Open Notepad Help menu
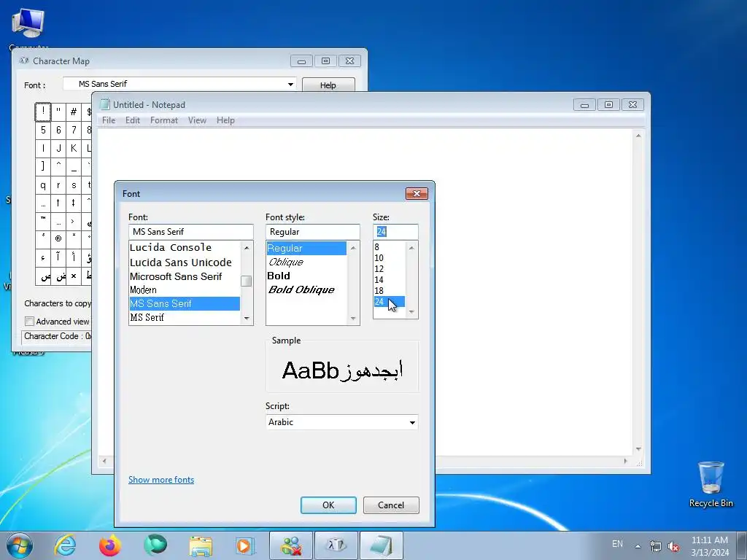 [225, 120]
